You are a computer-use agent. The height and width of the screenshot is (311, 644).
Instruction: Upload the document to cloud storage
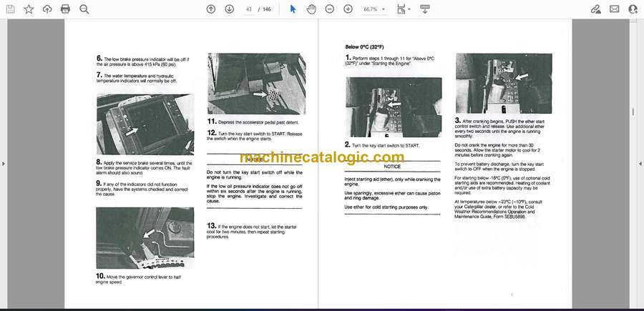click(47, 9)
